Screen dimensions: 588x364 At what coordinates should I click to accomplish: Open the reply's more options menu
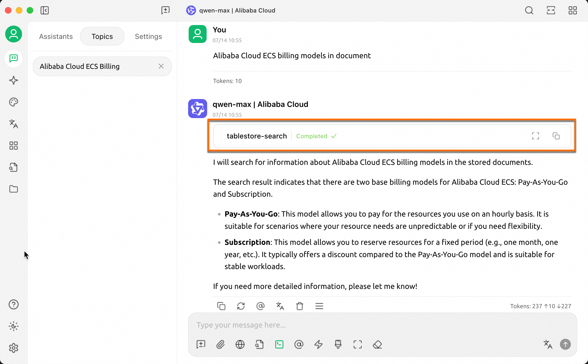click(x=319, y=306)
